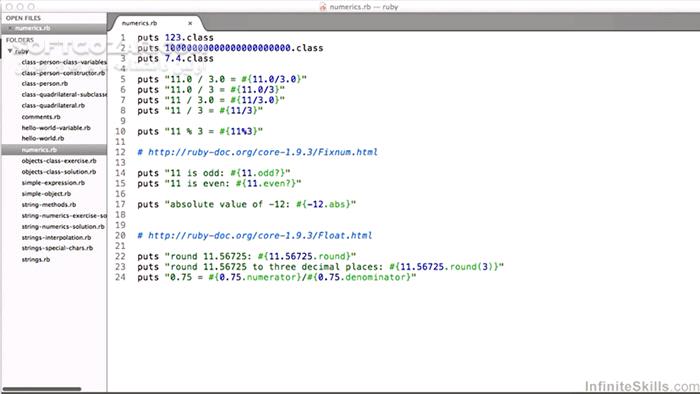Screen dimensions: 700x394
Task: Open comments.rb in sidebar
Action: (41, 117)
